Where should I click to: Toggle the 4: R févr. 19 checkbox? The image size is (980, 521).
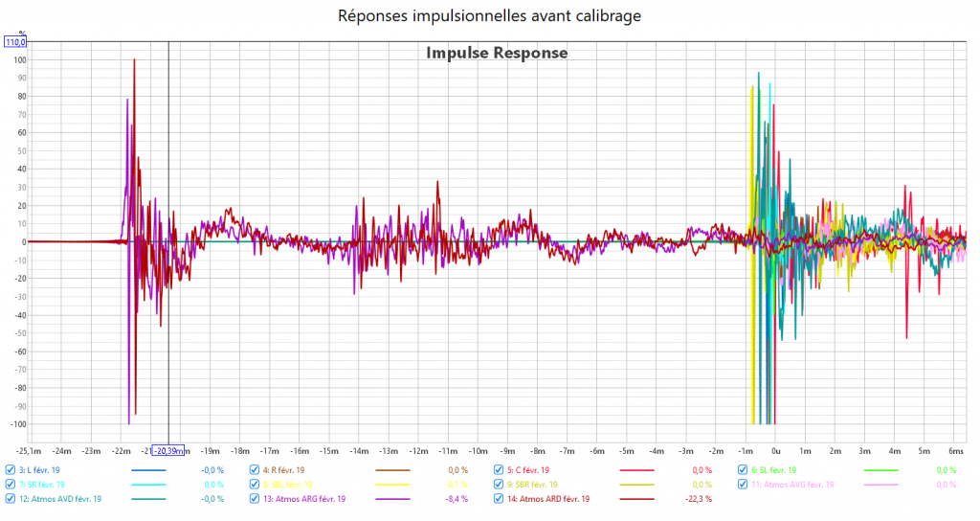tap(255, 470)
